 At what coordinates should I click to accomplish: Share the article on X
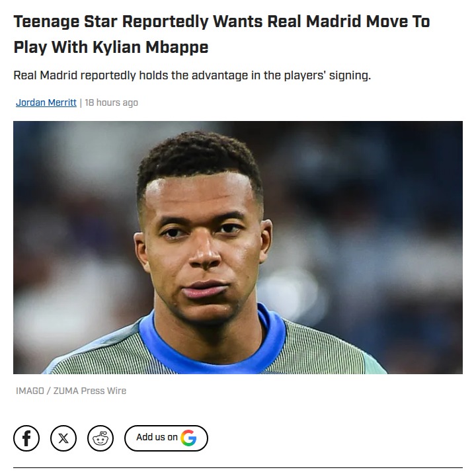pos(63,438)
